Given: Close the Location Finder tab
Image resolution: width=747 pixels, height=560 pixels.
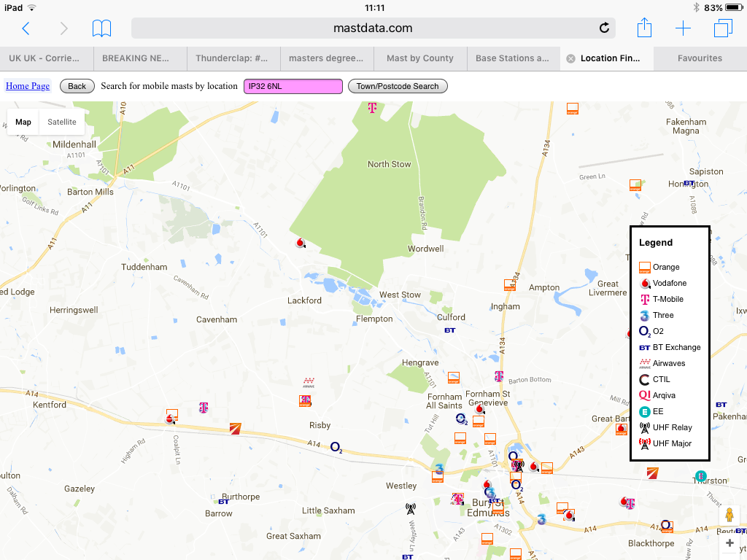Looking at the screenshot, I should [570, 58].
